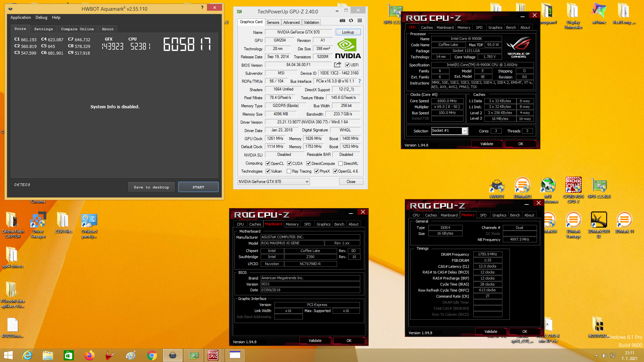Switch to the Settings tab in Aquamark

pyautogui.click(x=43, y=29)
